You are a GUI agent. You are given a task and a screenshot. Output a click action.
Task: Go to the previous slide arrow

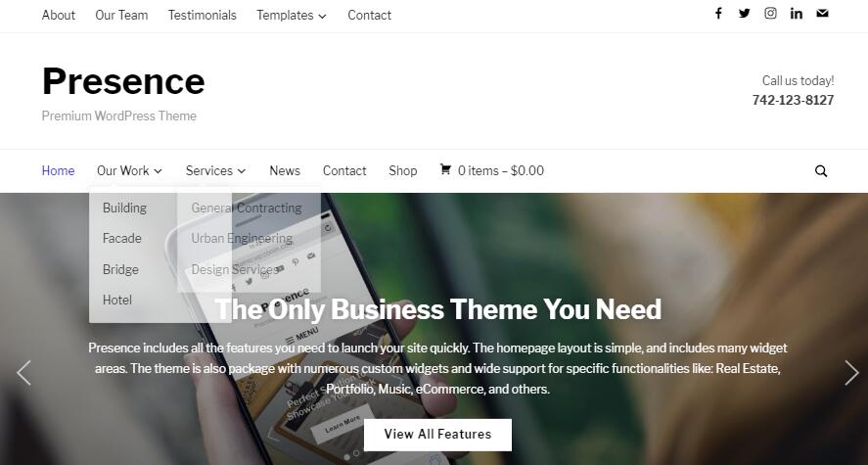(23, 373)
